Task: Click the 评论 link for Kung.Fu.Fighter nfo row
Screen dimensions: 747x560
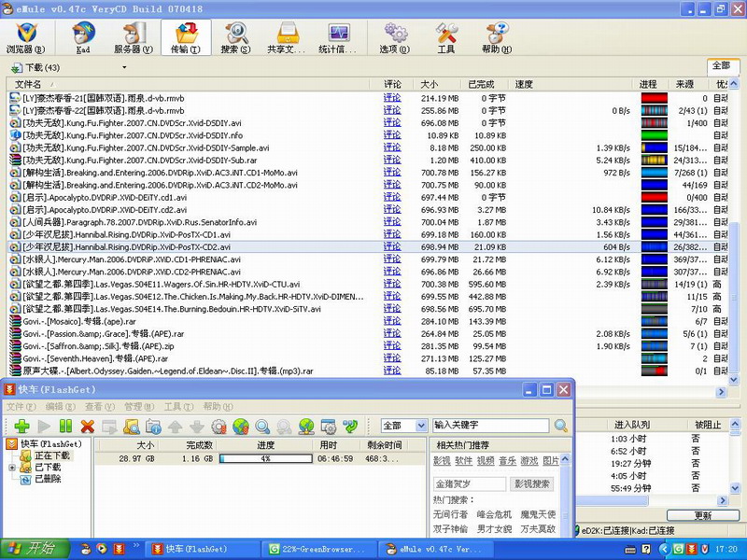Action: (x=392, y=135)
